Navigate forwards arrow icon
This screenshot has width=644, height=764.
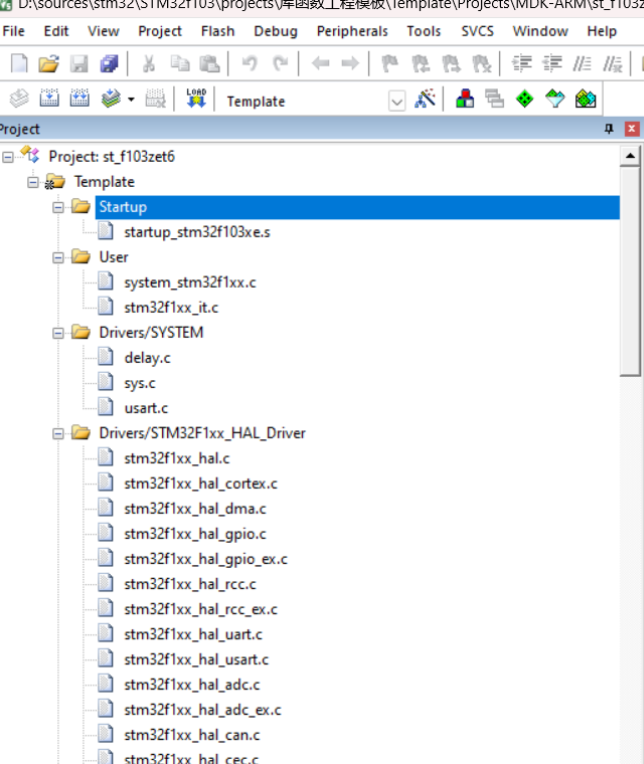click(350, 63)
